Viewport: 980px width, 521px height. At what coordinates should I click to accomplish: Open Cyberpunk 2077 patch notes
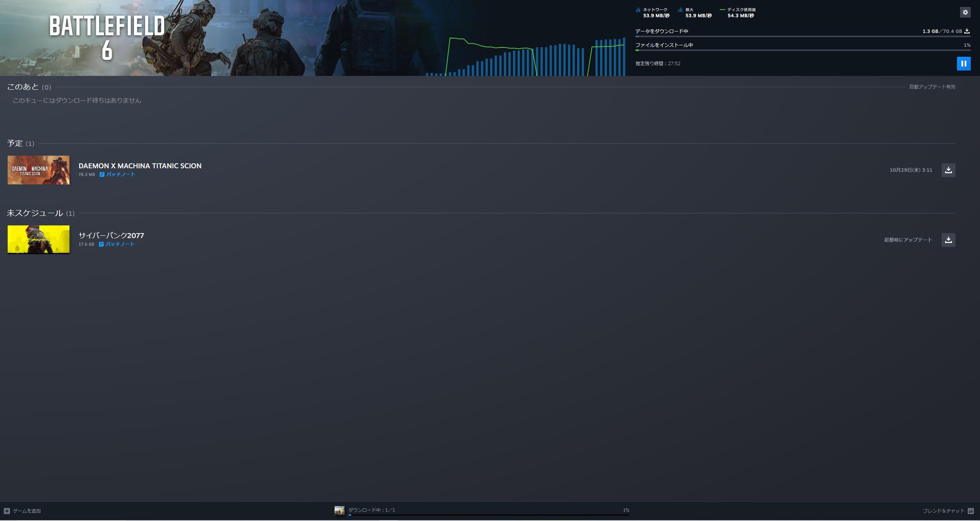click(x=117, y=244)
